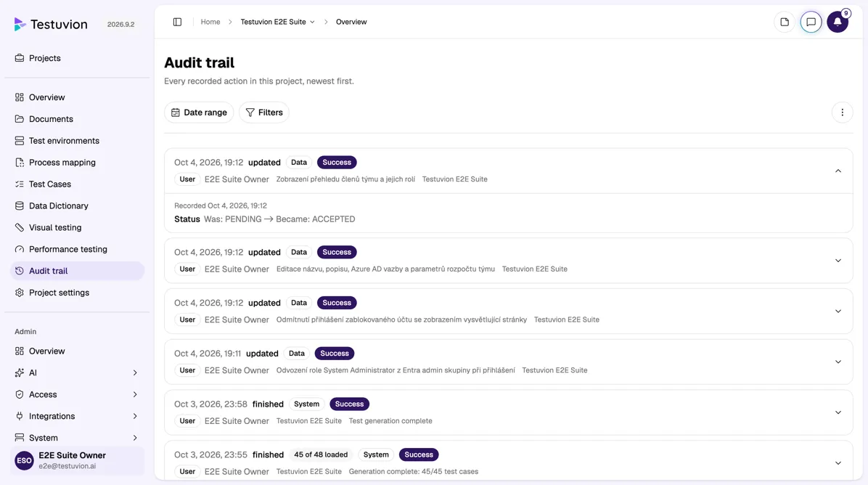Open Performance testing
This screenshot has height=485, width=868.
point(78,249)
